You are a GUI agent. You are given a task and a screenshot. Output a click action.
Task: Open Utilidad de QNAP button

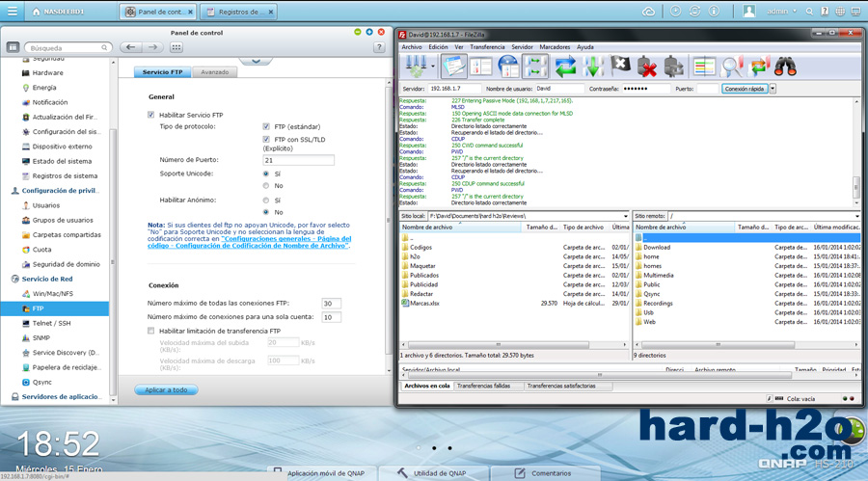[433, 473]
